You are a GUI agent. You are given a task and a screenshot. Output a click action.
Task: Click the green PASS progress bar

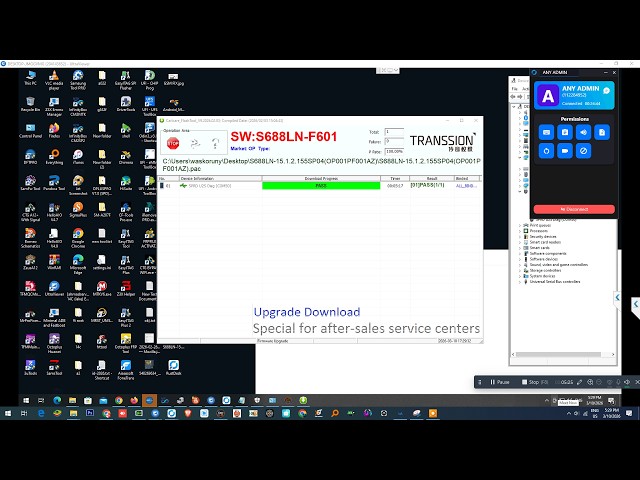pyautogui.click(x=321, y=186)
